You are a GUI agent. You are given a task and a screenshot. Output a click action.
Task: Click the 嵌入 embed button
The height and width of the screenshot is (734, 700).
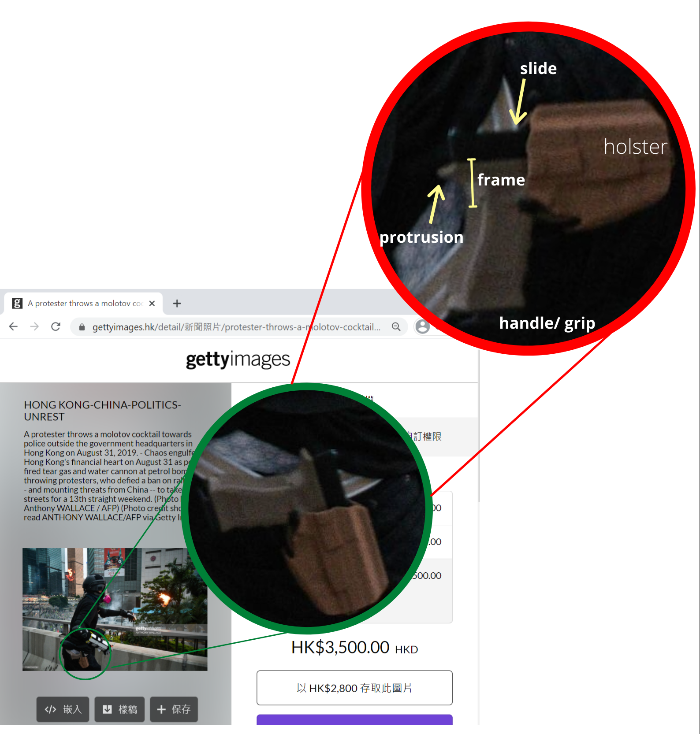(63, 709)
